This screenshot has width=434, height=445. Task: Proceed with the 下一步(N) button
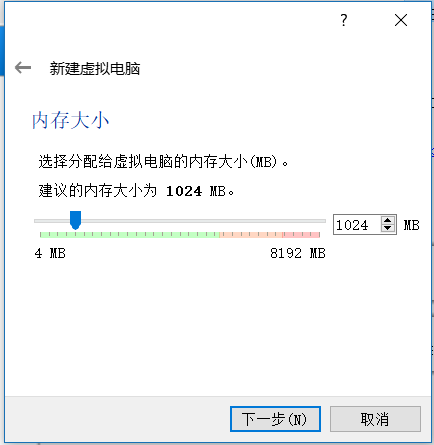coord(275,419)
